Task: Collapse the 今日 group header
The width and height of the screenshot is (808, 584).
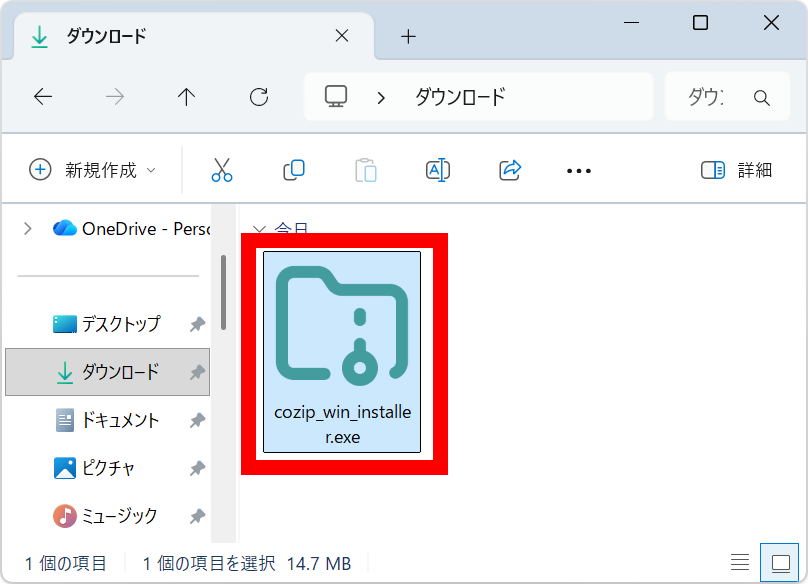Action: click(x=259, y=229)
